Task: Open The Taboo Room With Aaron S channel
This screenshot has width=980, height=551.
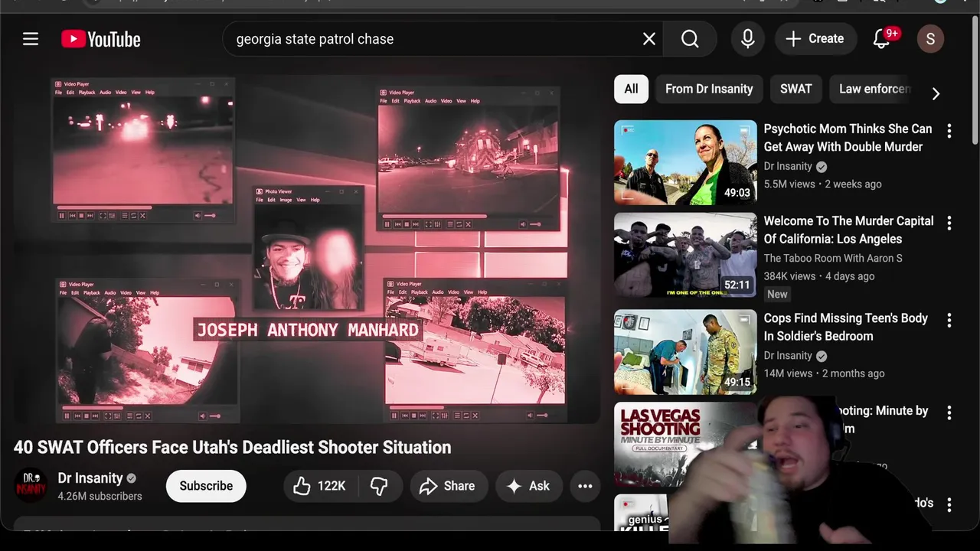Action: click(x=833, y=258)
